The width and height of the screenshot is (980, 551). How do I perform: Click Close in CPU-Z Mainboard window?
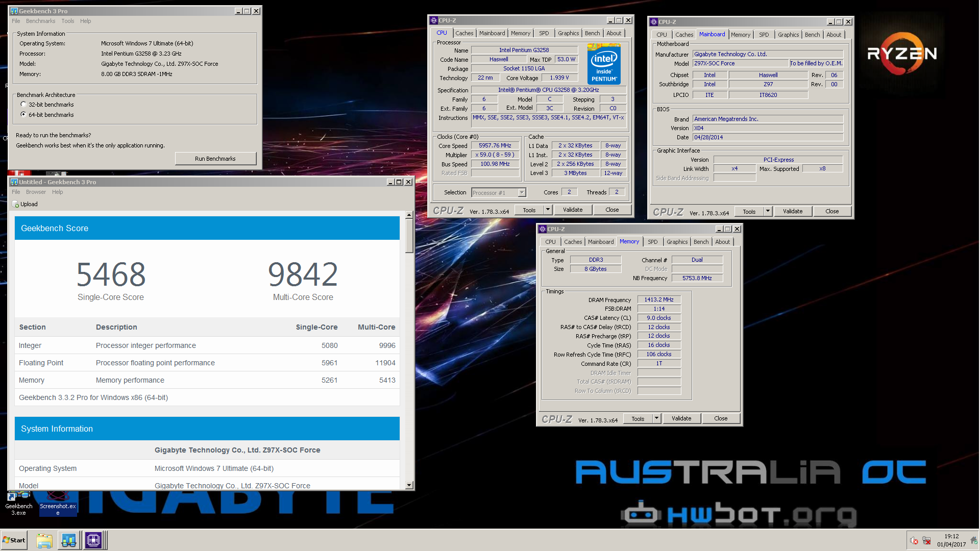click(x=832, y=211)
